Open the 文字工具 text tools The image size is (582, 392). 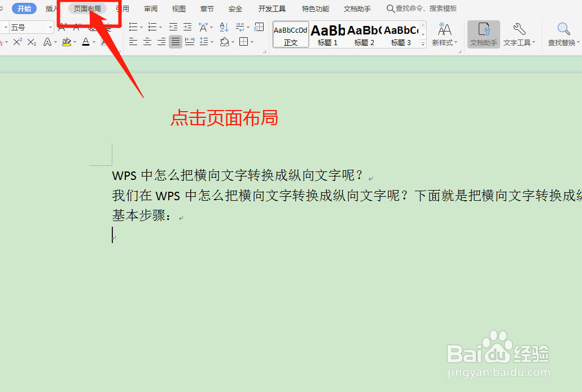519,34
